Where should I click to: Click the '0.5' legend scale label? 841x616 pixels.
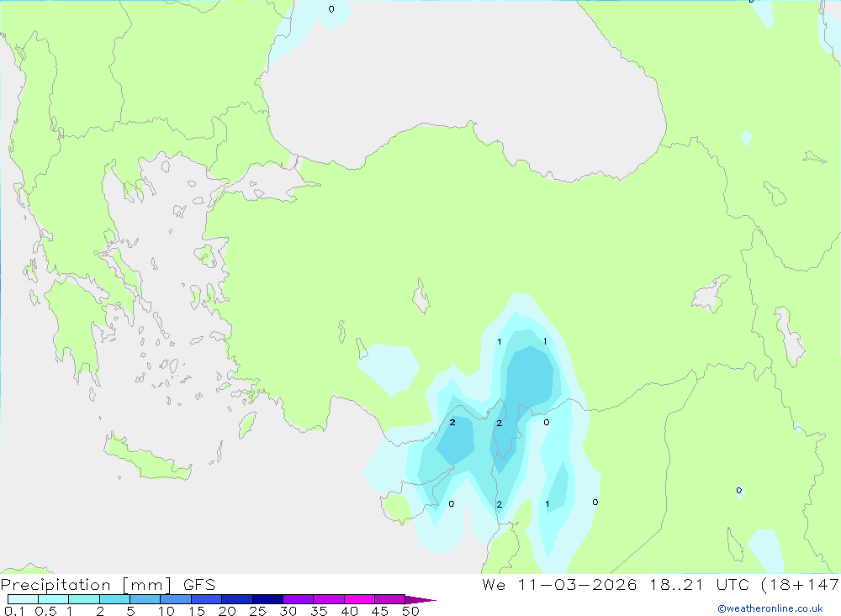45,611
